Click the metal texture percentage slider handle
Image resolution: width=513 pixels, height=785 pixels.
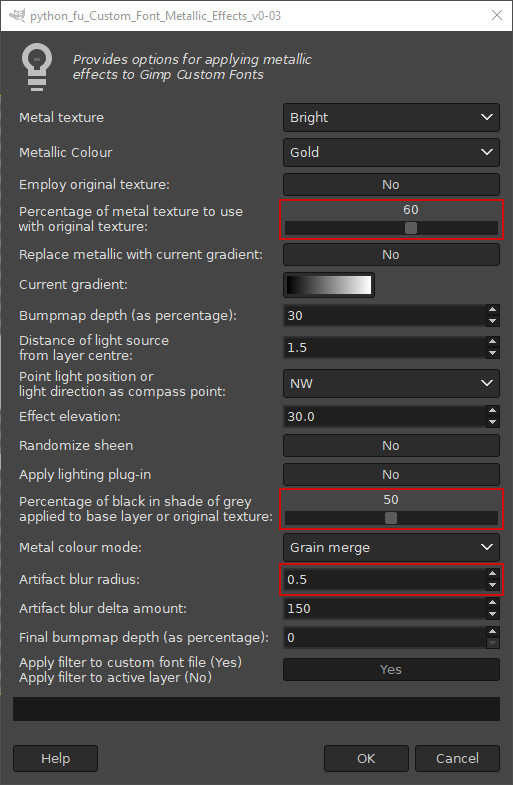click(411, 228)
